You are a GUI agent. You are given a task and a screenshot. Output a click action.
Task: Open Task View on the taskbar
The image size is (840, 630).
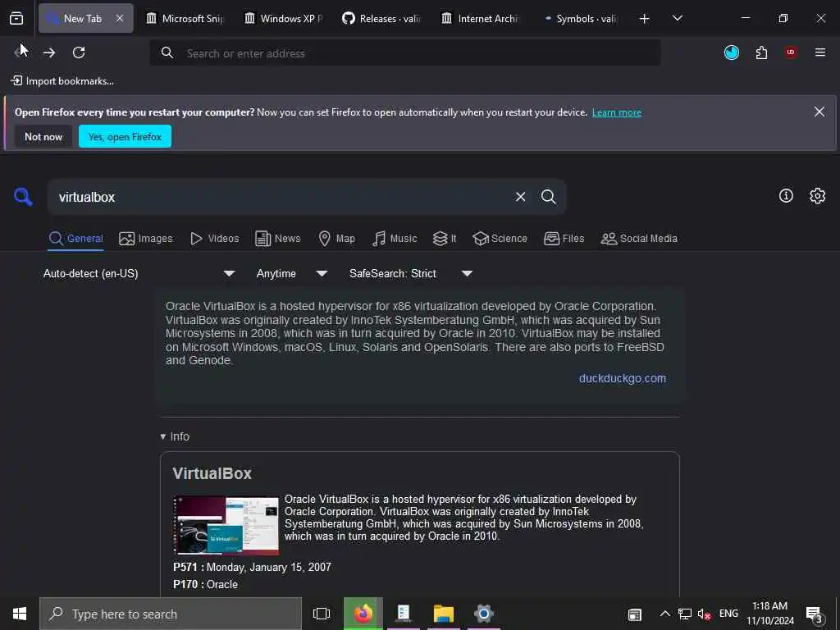tap(322, 614)
